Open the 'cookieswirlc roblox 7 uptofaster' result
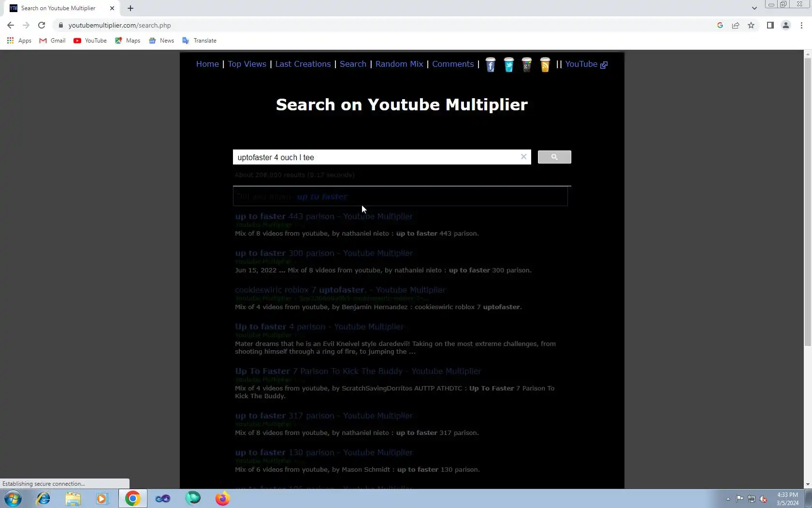This screenshot has height=508, width=812. click(340, 290)
